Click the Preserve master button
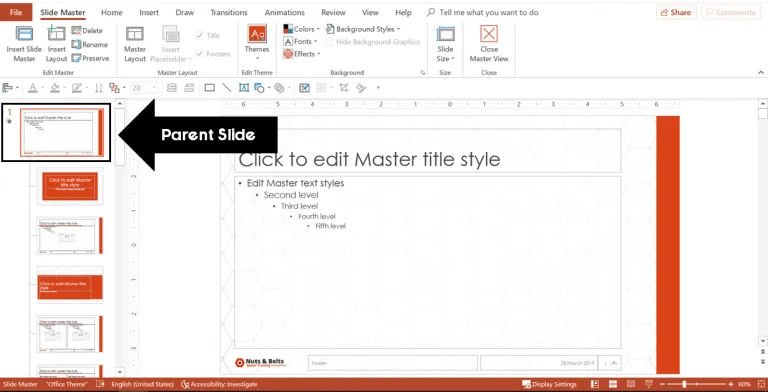The image size is (768, 392). 90,58
